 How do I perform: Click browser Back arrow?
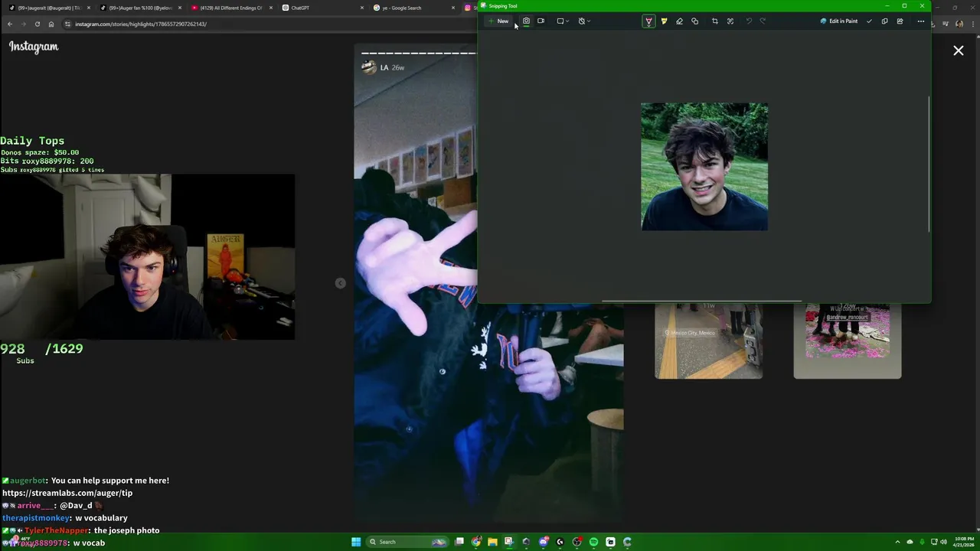tap(9, 24)
